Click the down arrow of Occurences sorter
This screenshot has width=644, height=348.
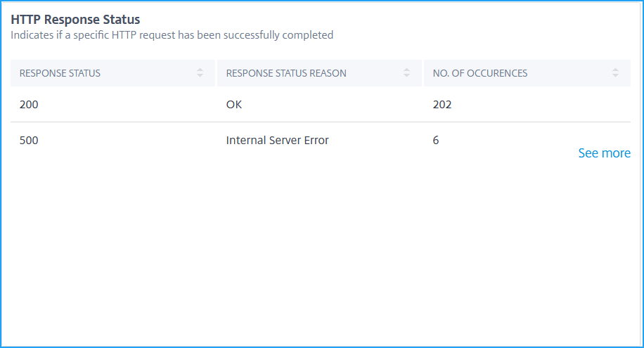coord(615,76)
